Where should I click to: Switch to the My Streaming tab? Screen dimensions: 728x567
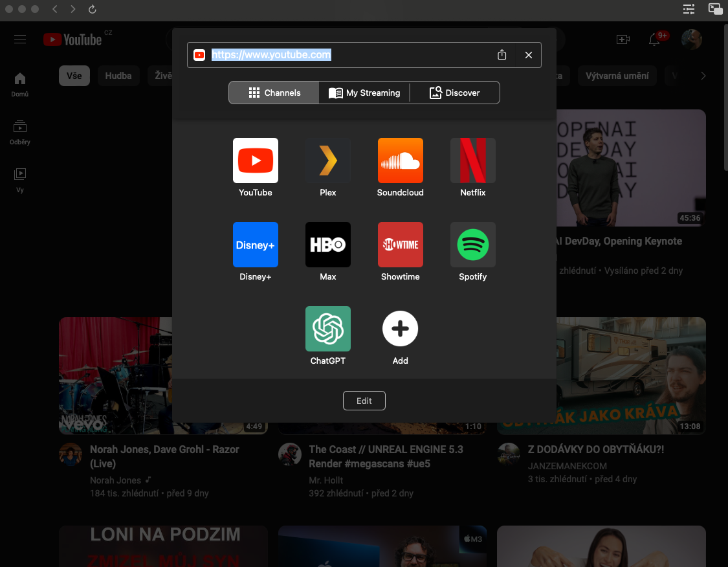click(x=364, y=93)
